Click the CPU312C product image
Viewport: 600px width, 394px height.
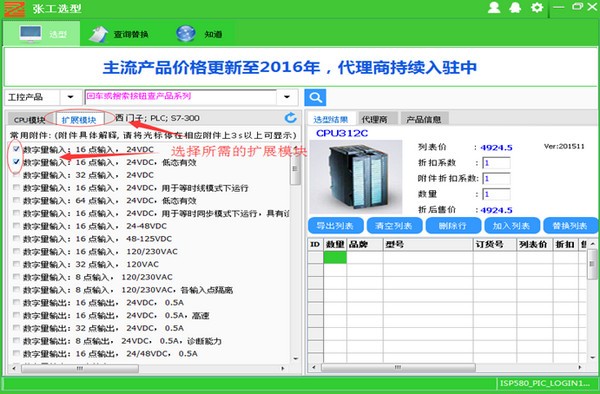pyautogui.click(x=356, y=177)
